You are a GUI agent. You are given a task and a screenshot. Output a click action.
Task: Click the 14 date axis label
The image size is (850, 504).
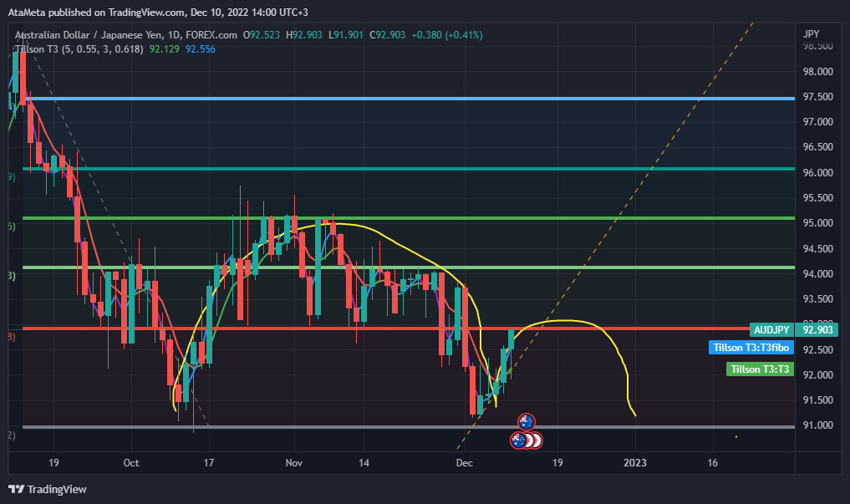tap(364, 463)
